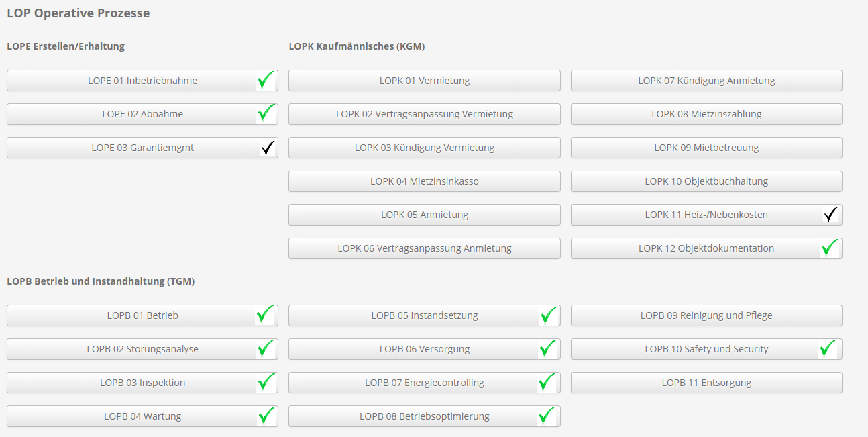Click green checkmark on LOPB 07 Energiecontrolling
The width and height of the screenshot is (868, 437).
click(547, 382)
